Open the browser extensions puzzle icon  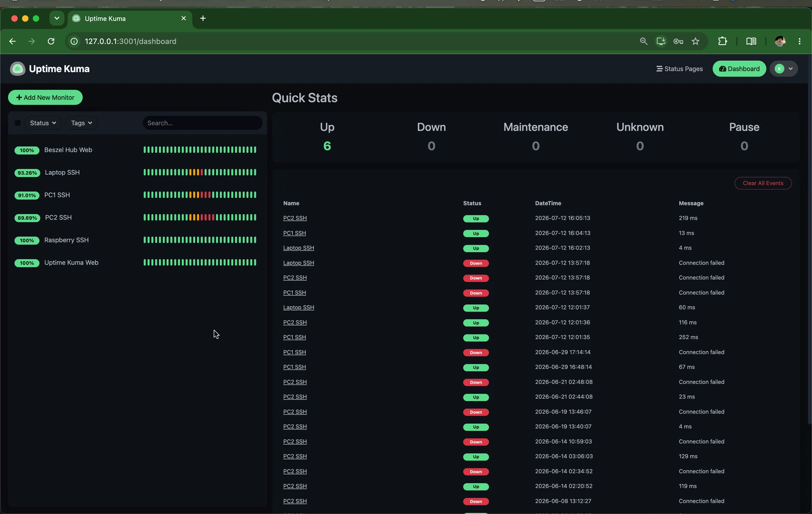click(x=723, y=41)
